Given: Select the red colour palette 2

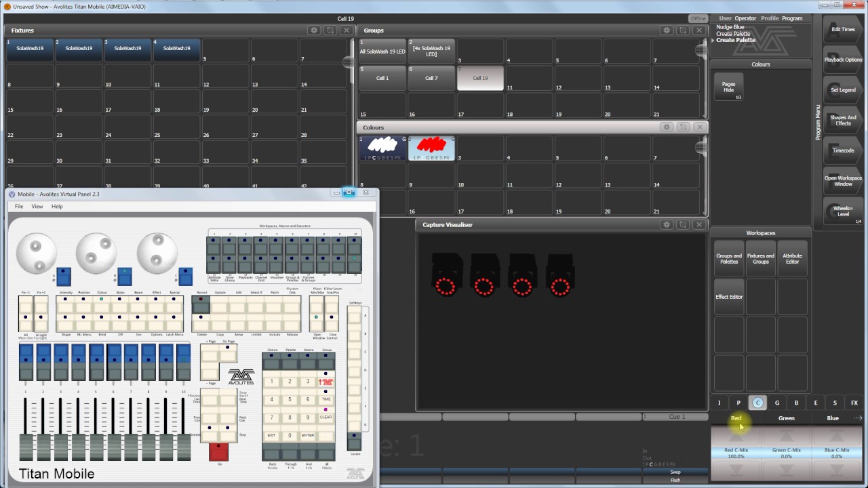Looking at the screenshot, I should [x=431, y=147].
